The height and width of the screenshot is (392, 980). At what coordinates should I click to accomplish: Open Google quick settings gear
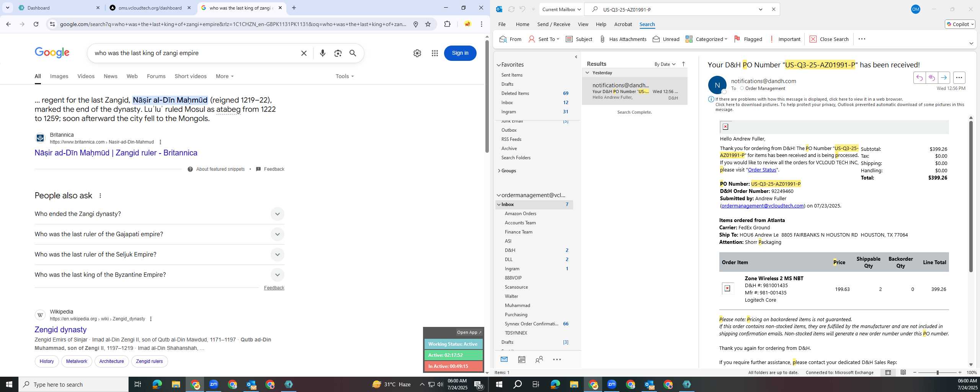(417, 53)
